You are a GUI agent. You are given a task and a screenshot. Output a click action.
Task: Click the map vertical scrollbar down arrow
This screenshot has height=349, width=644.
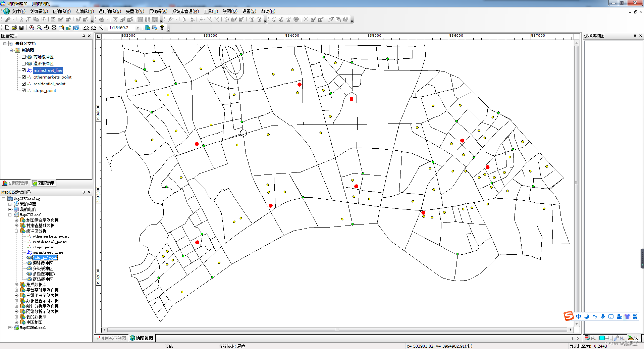click(x=577, y=324)
